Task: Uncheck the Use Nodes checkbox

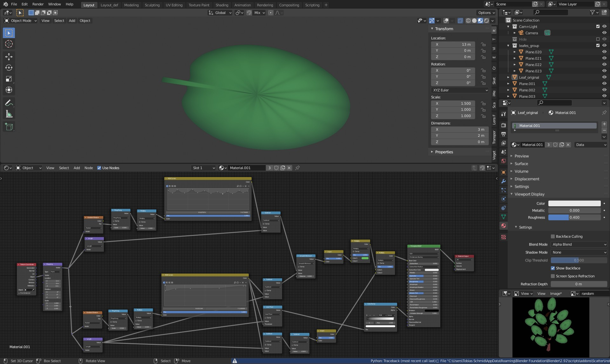Action: pyautogui.click(x=99, y=168)
